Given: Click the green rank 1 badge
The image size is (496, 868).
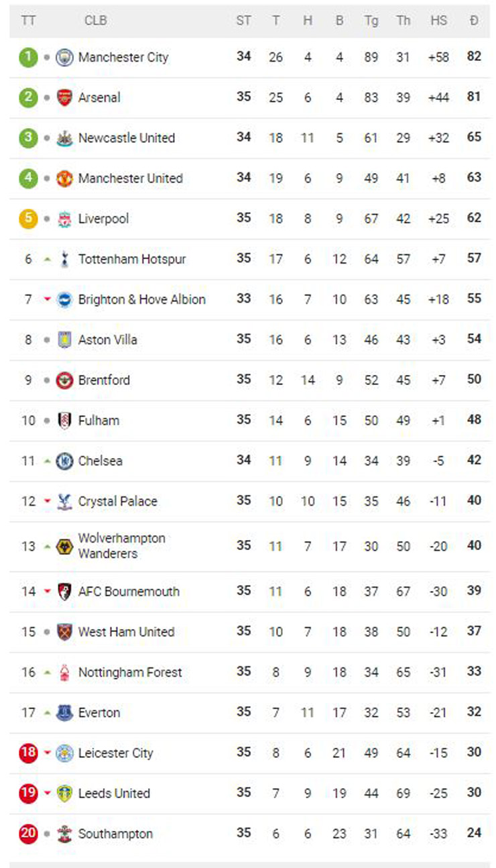Looking at the screenshot, I should coord(28,58).
